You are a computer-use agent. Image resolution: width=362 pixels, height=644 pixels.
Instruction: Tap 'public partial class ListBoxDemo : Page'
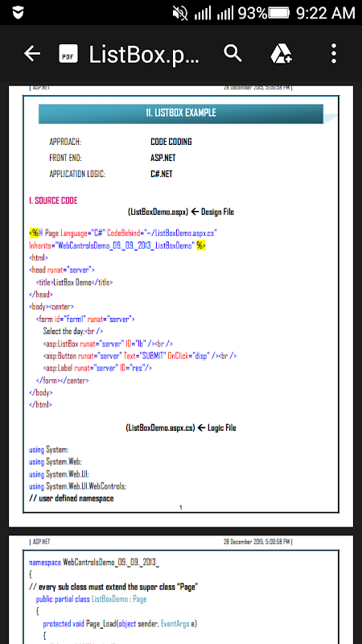(x=91, y=600)
